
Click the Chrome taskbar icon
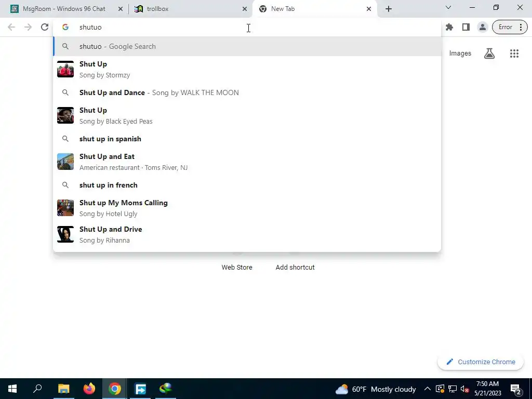[115, 389]
